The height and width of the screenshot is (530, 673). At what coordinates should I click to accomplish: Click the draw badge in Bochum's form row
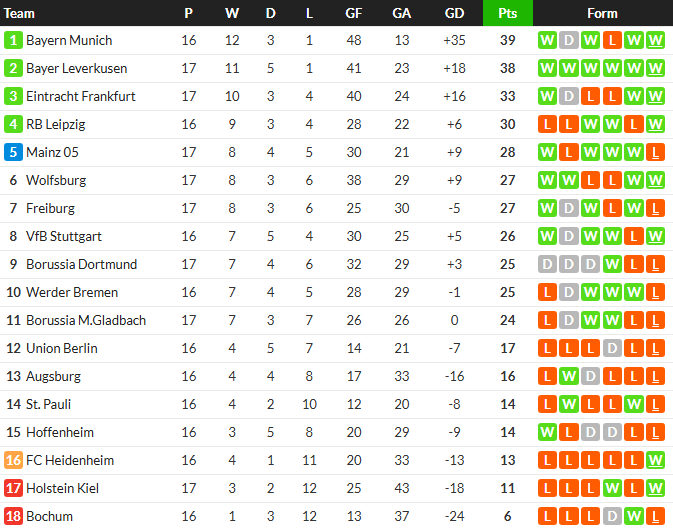pos(612,517)
